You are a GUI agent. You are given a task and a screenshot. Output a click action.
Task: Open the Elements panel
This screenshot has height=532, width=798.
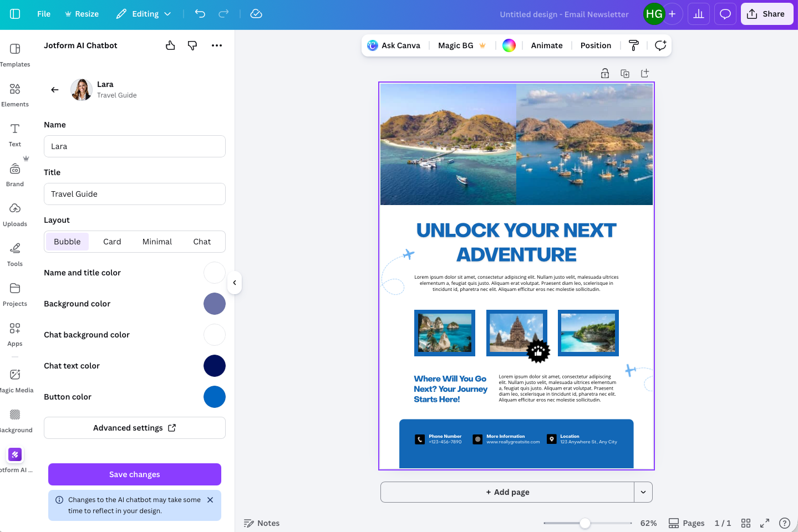[x=15, y=94]
